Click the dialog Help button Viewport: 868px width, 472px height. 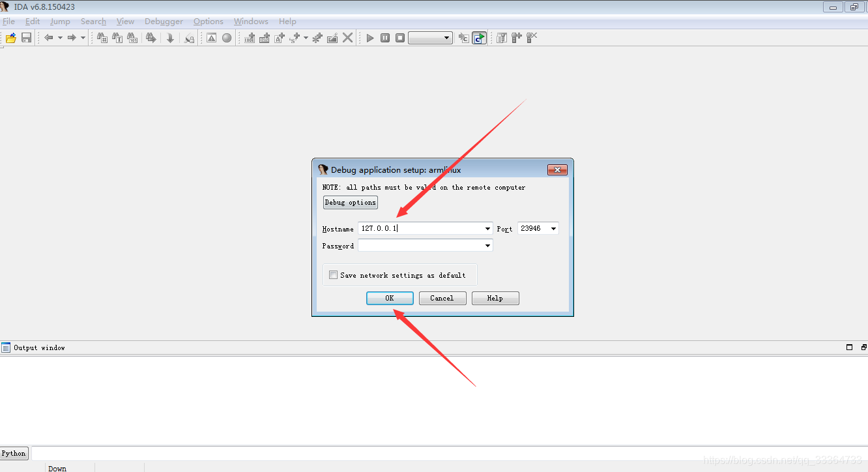pyautogui.click(x=495, y=298)
